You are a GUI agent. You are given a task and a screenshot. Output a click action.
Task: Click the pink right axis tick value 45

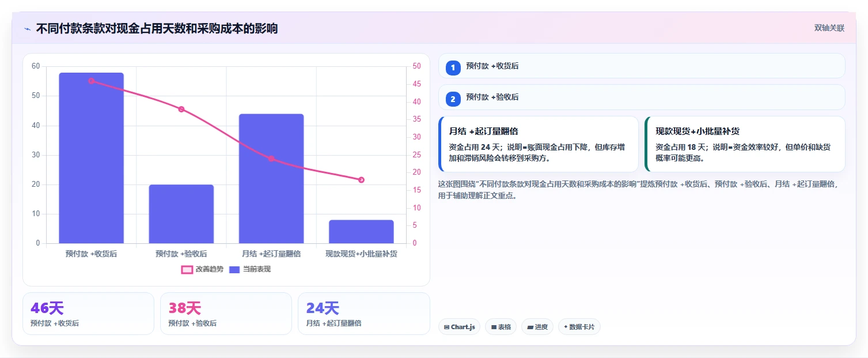click(x=417, y=84)
